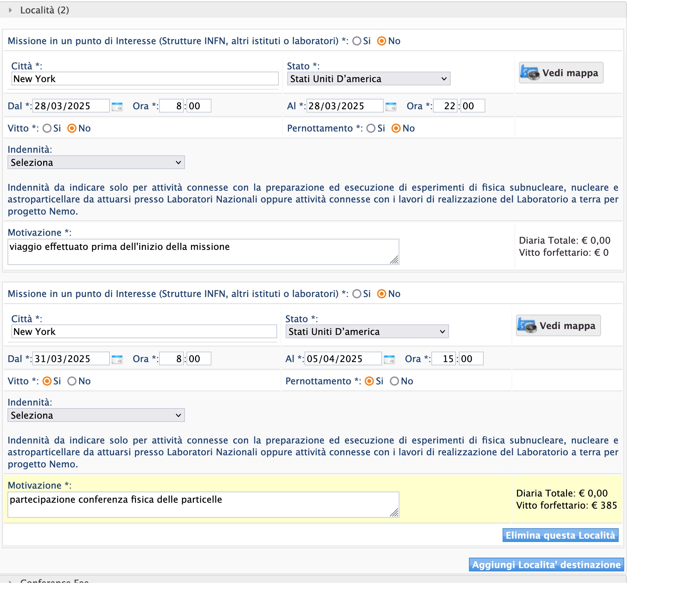Focus Città field in first località
This screenshot has width=700, height=592.
pyautogui.click(x=145, y=79)
